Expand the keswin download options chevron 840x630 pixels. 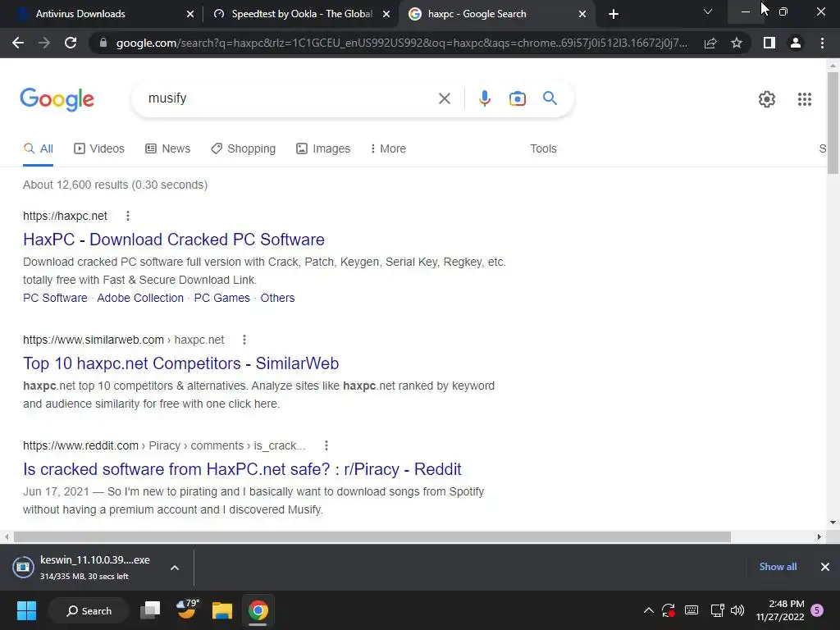[x=175, y=568]
